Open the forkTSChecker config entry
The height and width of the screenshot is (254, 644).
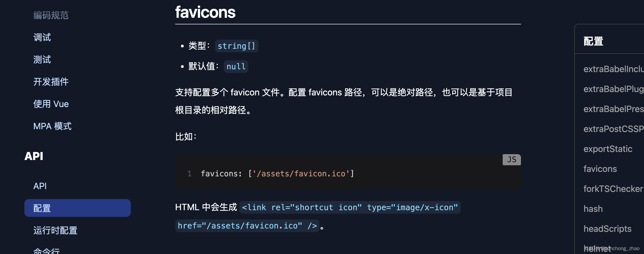(612, 189)
